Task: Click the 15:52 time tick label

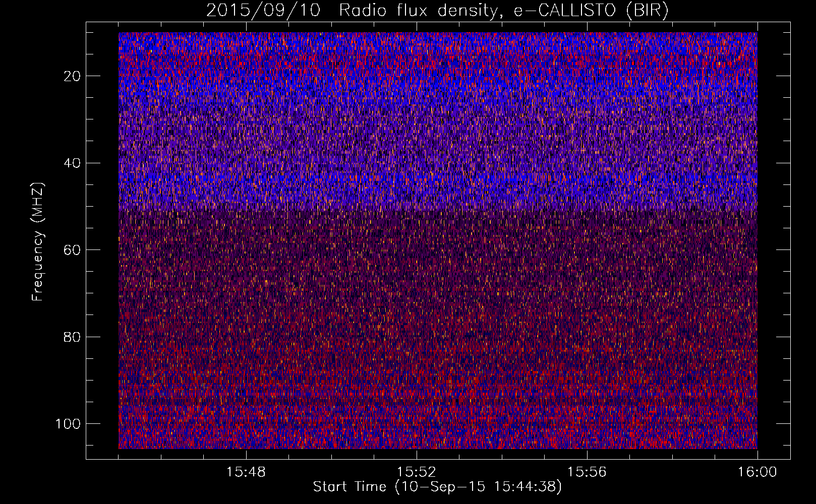Action: (x=417, y=472)
